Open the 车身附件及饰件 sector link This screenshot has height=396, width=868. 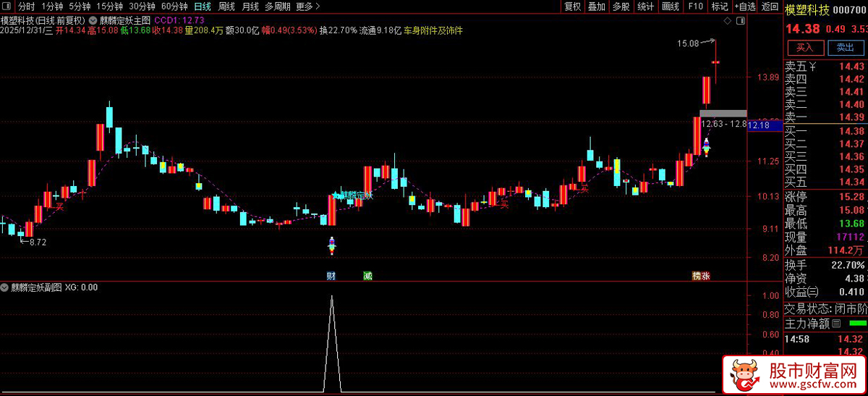[x=434, y=30]
